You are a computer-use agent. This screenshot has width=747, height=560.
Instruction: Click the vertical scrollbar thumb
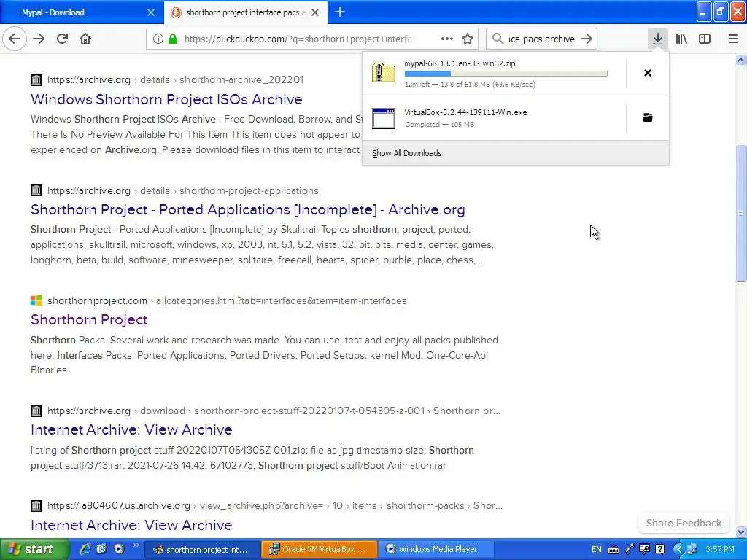pyautogui.click(x=740, y=213)
